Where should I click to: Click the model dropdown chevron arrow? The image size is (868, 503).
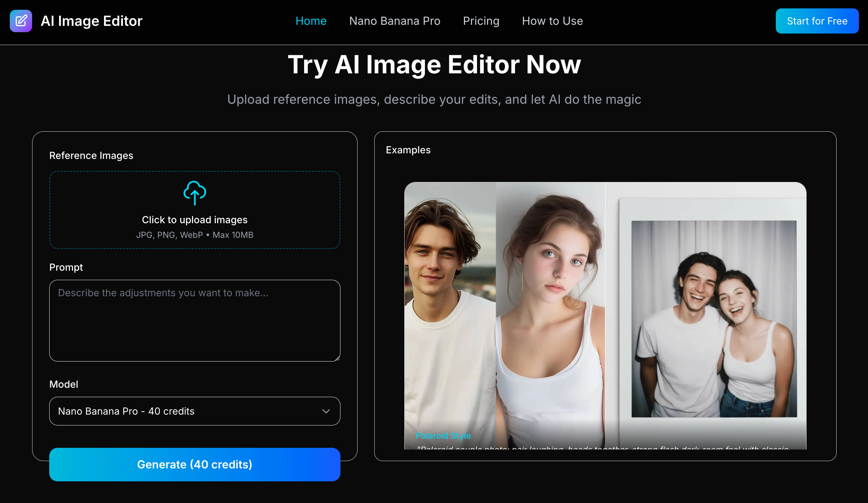(326, 411)
